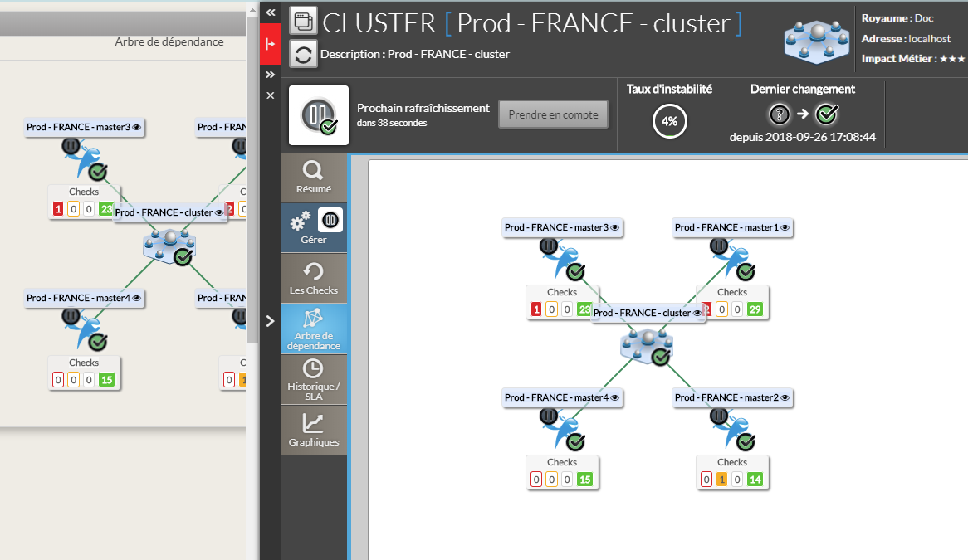Open the Graphiques tab
Screen dimensions: 968x560
(x=314, y=430)
